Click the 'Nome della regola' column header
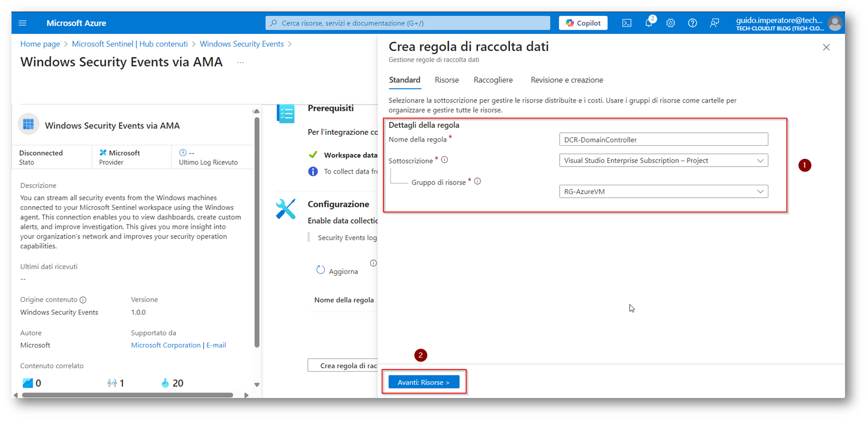The width and height of the screenshot is (868, 421). click(x=344, y=300)
